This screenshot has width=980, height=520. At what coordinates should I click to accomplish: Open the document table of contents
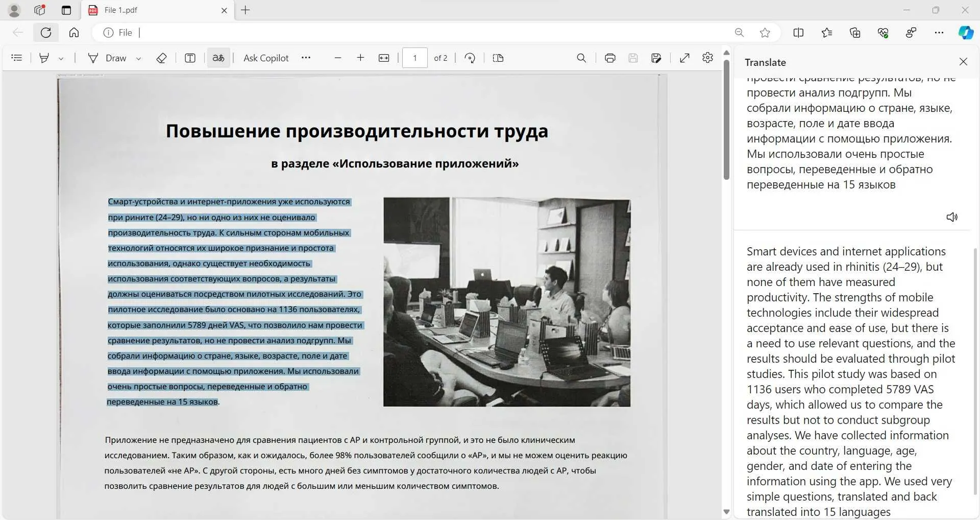pos(17,58)
